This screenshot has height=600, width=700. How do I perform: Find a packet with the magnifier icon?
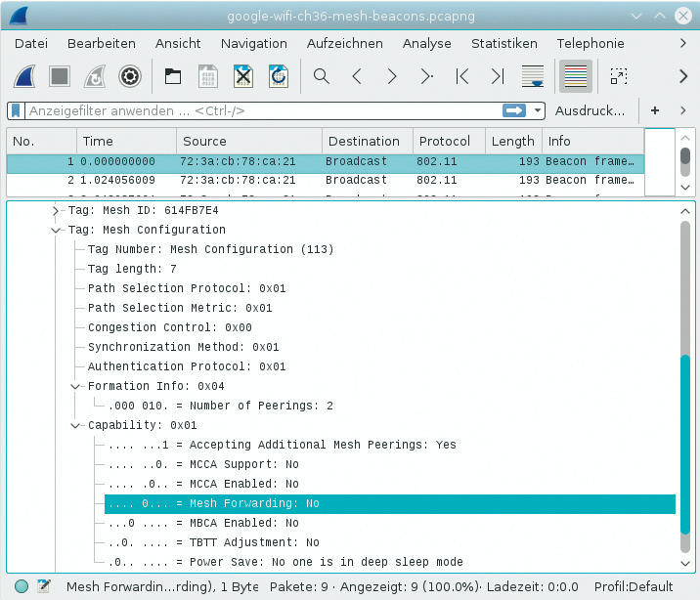point(321,76)
